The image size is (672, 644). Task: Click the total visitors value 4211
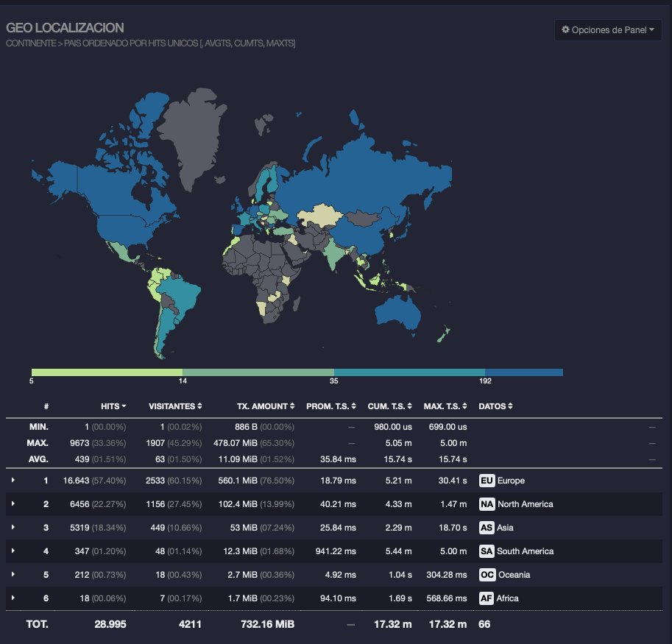191,624
